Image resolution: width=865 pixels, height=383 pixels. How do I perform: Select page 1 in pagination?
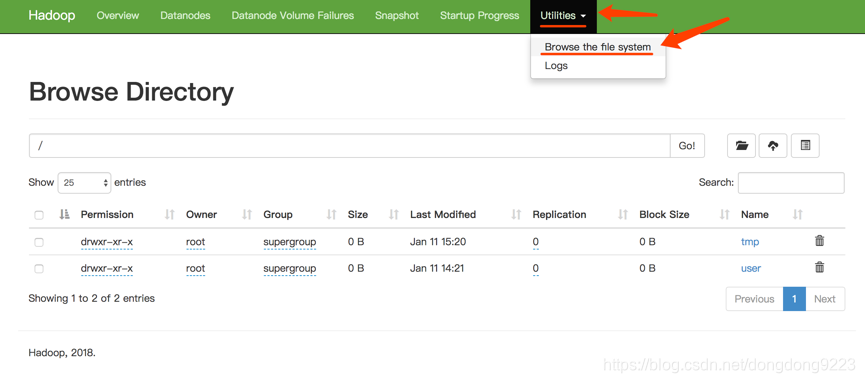(x=794, y=299)
